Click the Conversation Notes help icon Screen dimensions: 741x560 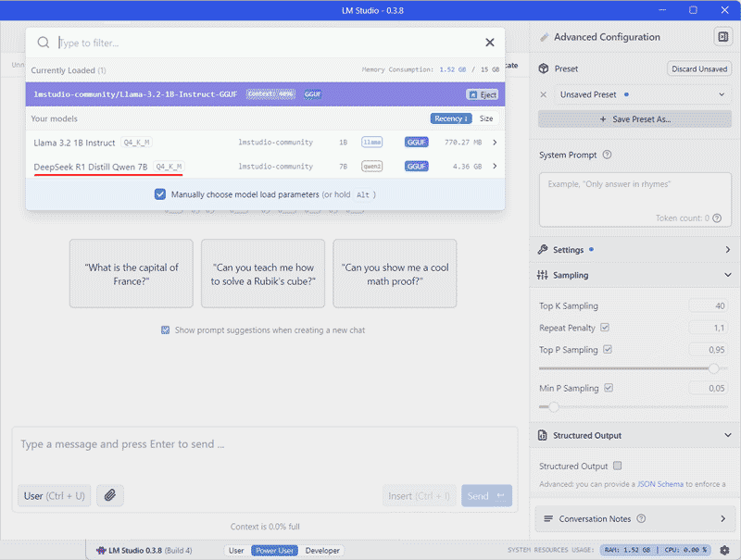(641, 519)
